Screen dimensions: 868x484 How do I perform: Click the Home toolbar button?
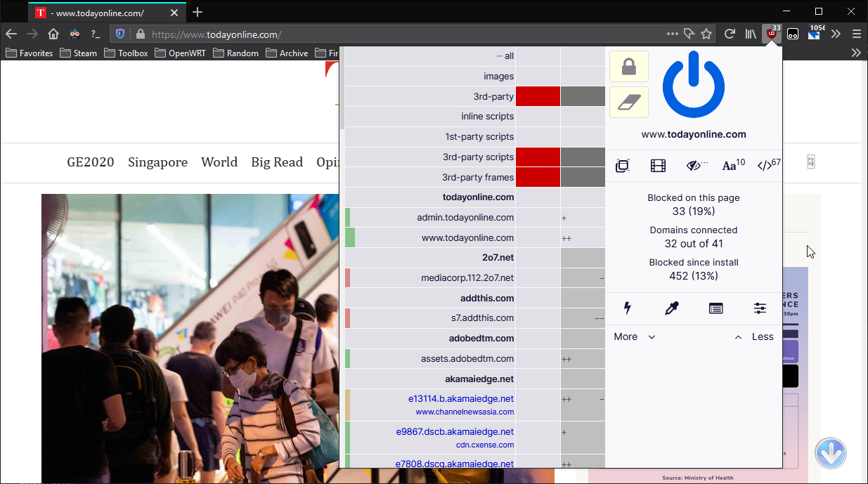pyautogui.click(x=53, y=34)
